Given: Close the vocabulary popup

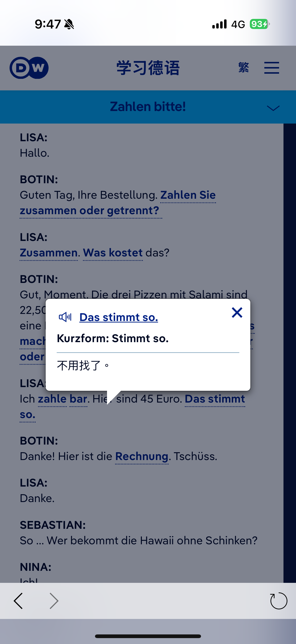Looking at the screenshot, I should (x=237, y=312).
